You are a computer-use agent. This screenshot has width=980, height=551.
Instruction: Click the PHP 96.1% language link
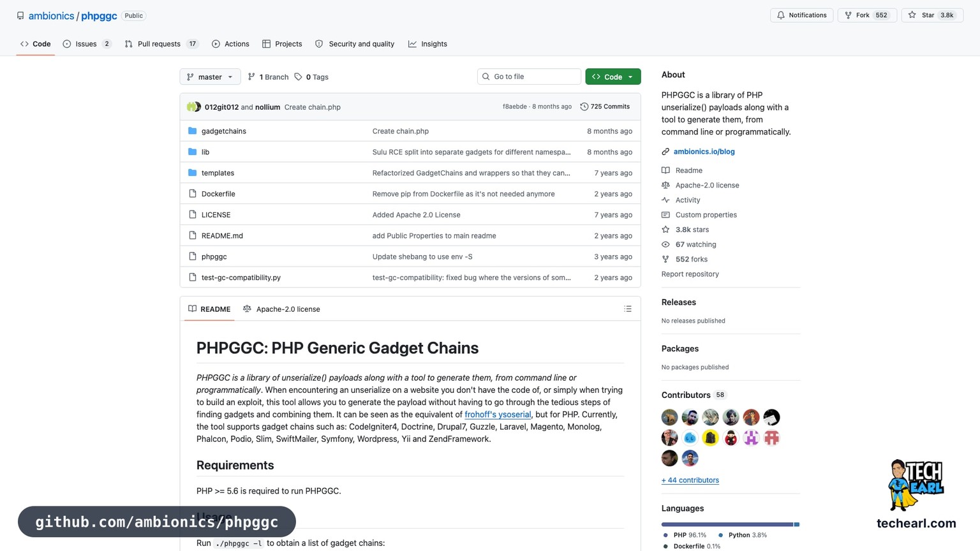(685, 535)
